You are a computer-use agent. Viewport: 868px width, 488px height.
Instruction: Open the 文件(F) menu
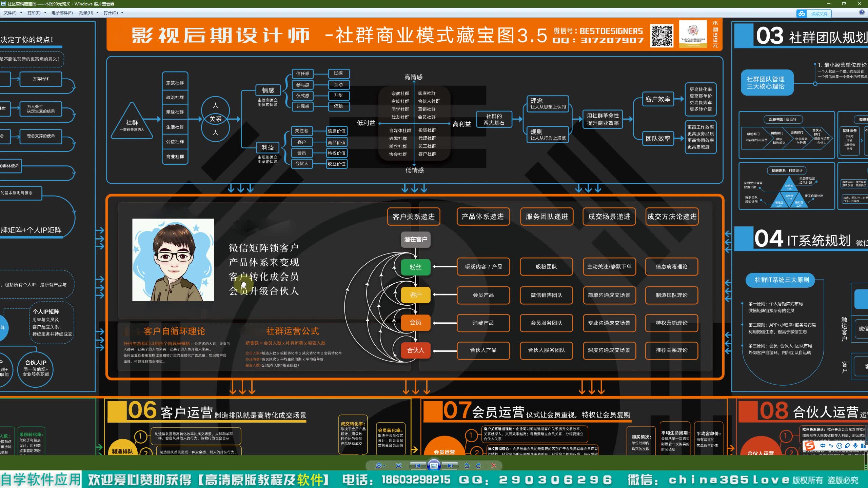10,13
